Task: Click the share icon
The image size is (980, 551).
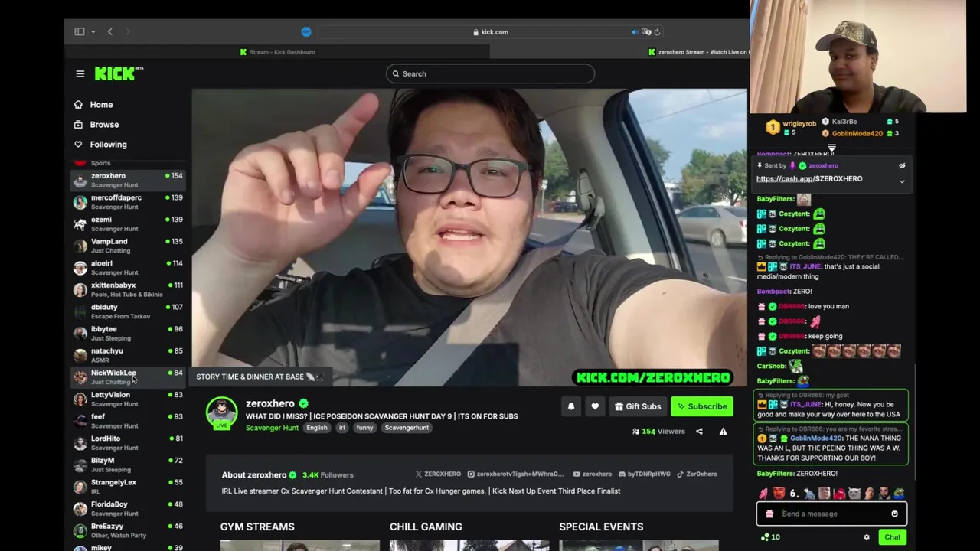Action: pyautogui.click(x=699, y=432)
